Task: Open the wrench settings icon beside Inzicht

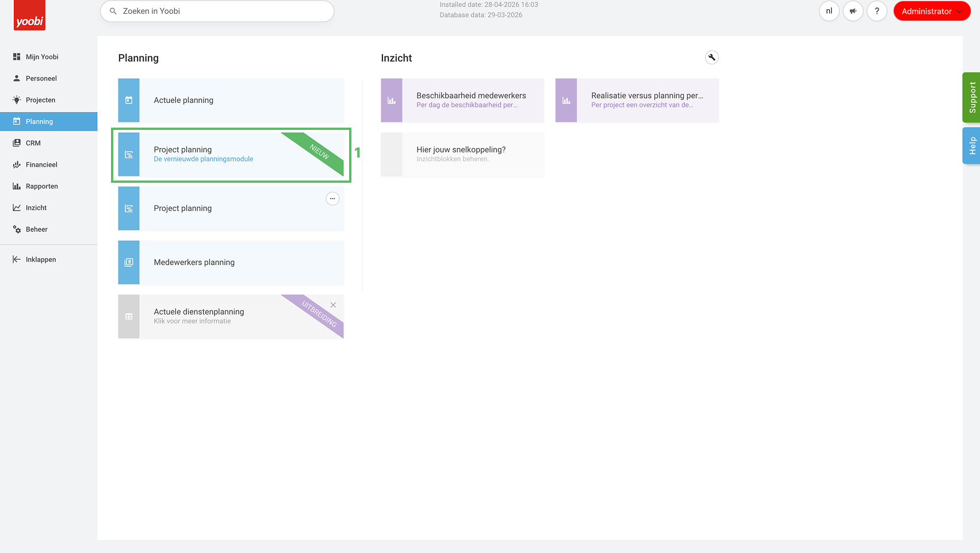Action: [712, 57]
